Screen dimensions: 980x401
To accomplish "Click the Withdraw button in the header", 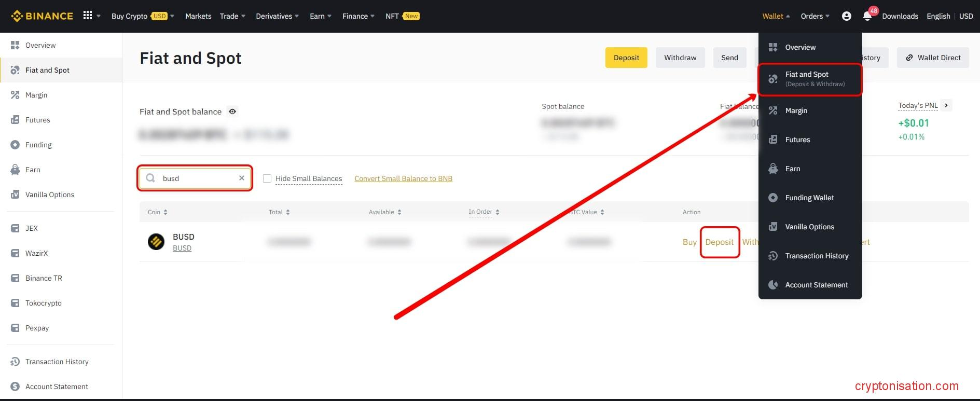I will (680, 58).
